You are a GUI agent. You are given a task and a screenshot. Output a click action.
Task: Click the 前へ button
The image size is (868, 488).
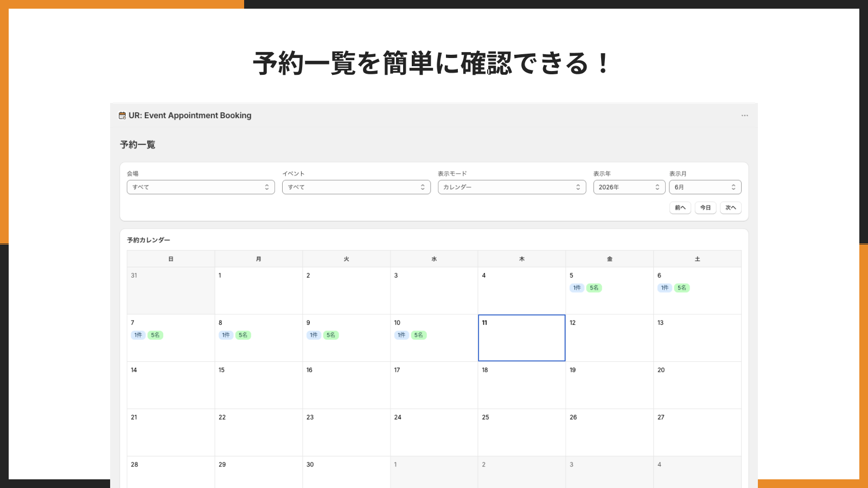(x=680, y=208)
